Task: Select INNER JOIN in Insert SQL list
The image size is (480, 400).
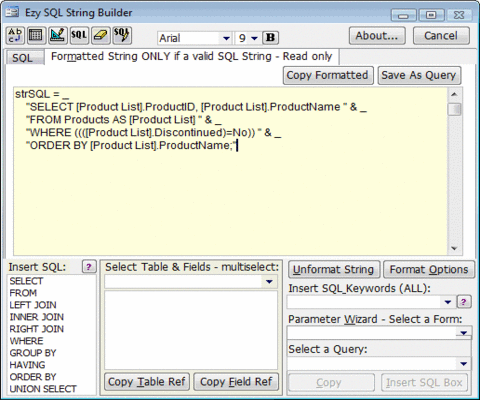Action: click(37, 317)
